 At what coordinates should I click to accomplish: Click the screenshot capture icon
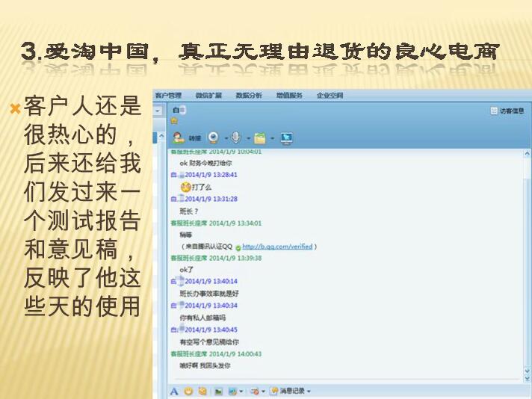[233, 392]
